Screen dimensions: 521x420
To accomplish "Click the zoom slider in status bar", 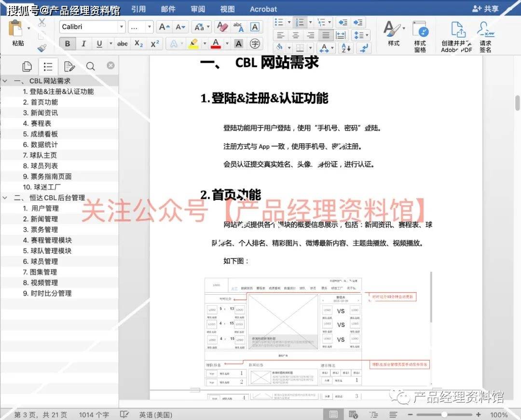I will click(444, 415).
